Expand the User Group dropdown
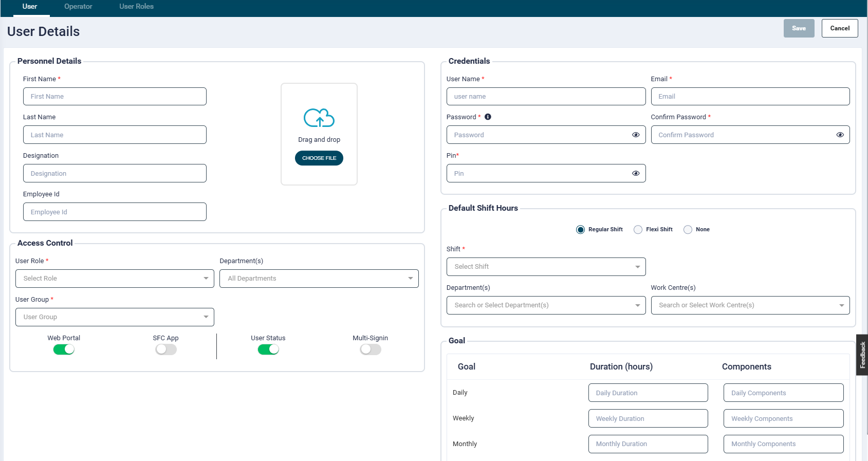Screen dimensions: 868x461 point(115,317)
